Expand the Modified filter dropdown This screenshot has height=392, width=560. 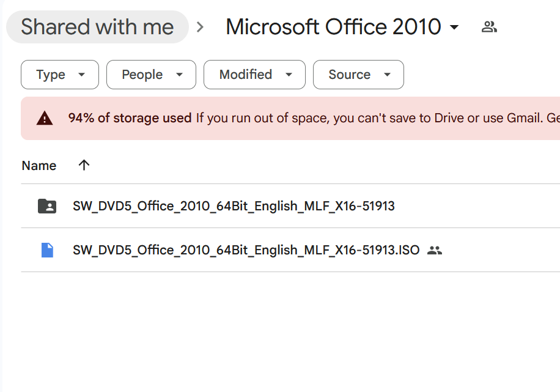pos(254,75)
